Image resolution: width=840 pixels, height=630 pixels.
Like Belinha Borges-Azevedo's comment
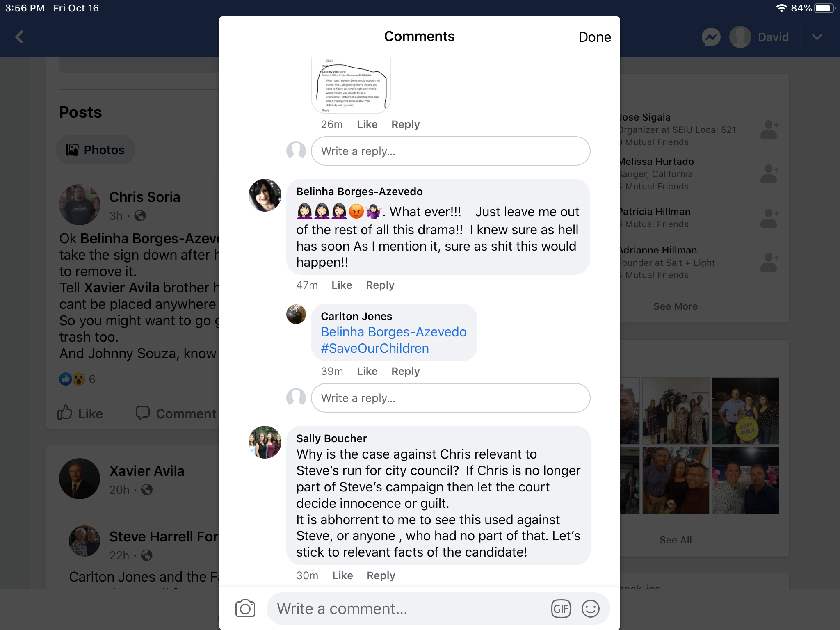point(342,285)
